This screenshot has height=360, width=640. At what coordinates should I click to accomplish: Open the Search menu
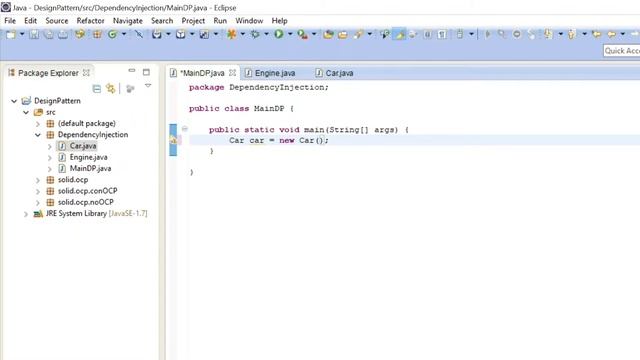pos(162,21)
